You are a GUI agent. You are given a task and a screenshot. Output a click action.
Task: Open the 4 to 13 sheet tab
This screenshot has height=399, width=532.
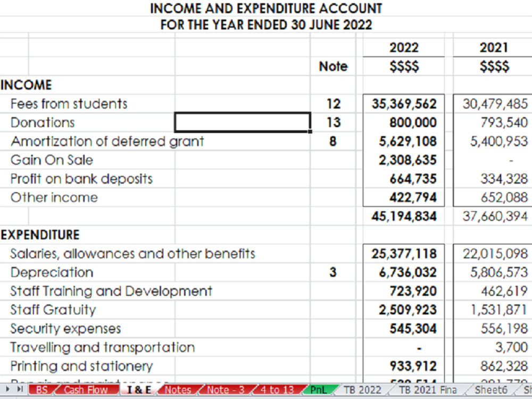277,390
